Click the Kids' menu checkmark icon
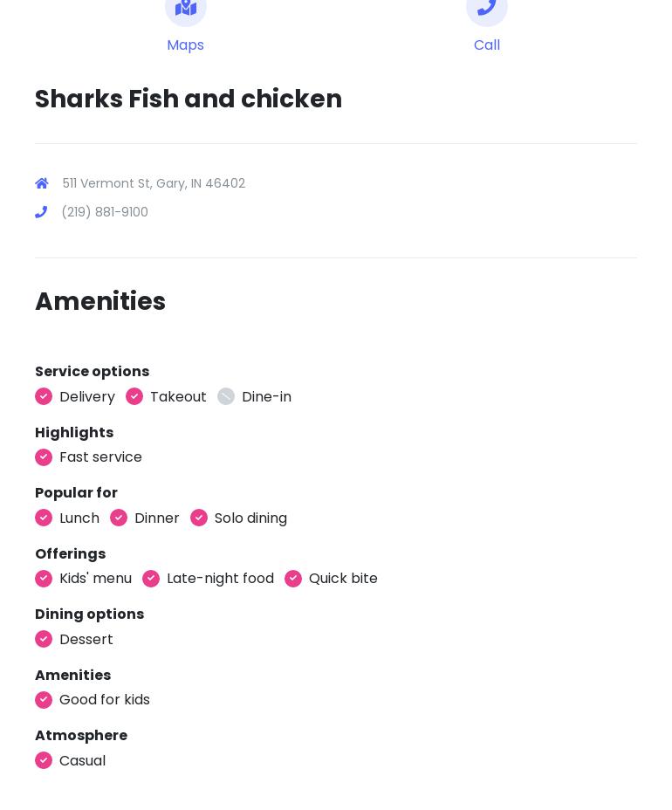672x810 pixels. [x=44, y=579]
